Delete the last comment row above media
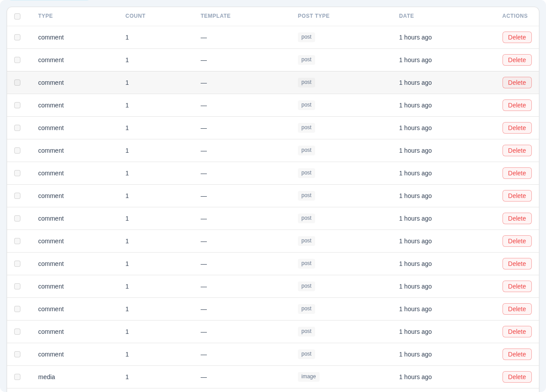The image size is (546, 392). [517, 354]
